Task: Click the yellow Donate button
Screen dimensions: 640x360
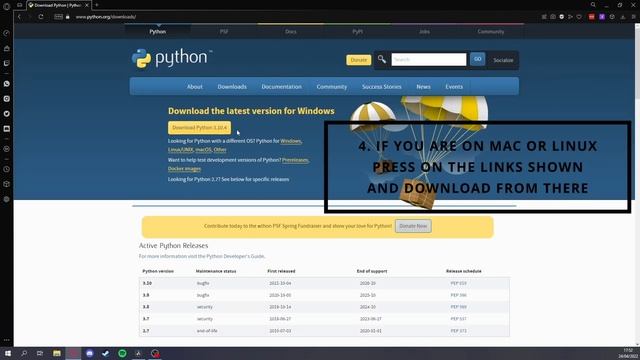Action: [x=358, y=60]
